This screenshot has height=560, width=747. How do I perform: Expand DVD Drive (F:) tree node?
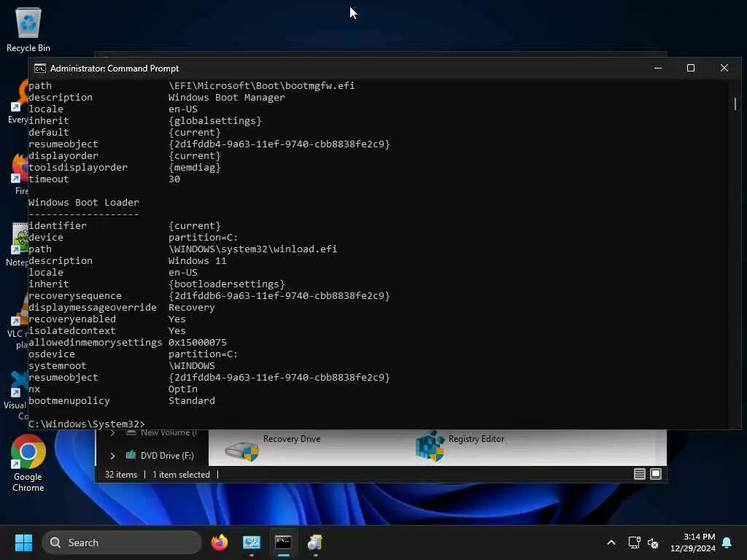click(112, 456)
